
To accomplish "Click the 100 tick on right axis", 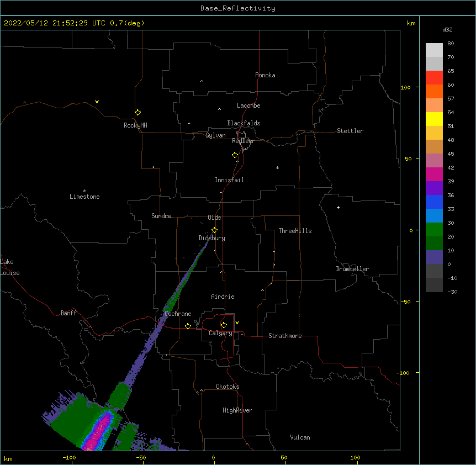I will [405, 87].
